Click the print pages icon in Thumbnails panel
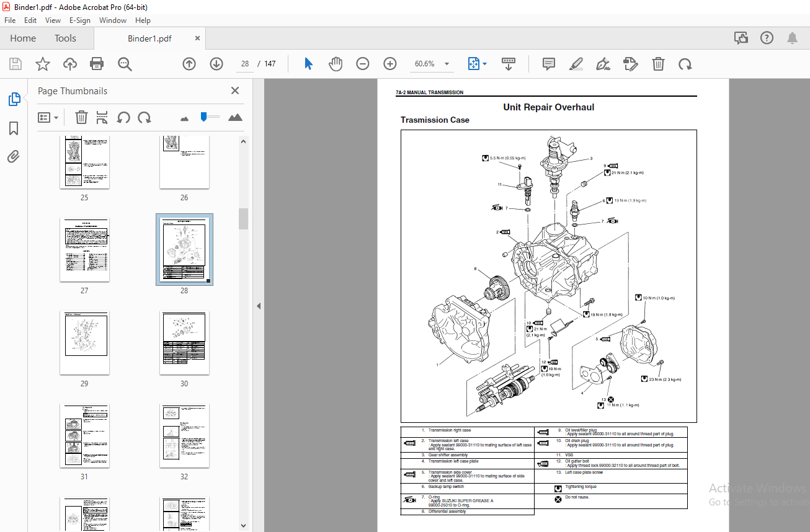 102,117
